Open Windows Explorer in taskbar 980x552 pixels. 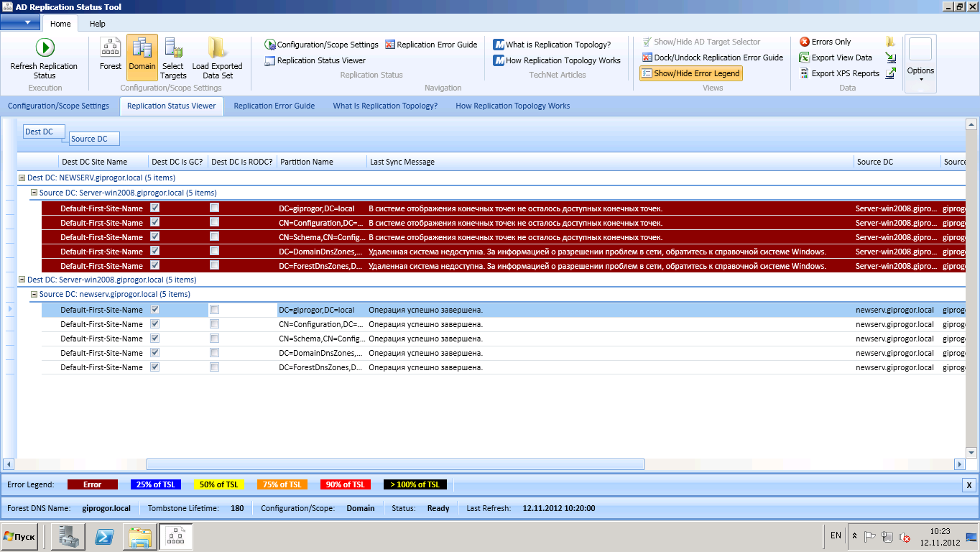click(x=140, y=537)
